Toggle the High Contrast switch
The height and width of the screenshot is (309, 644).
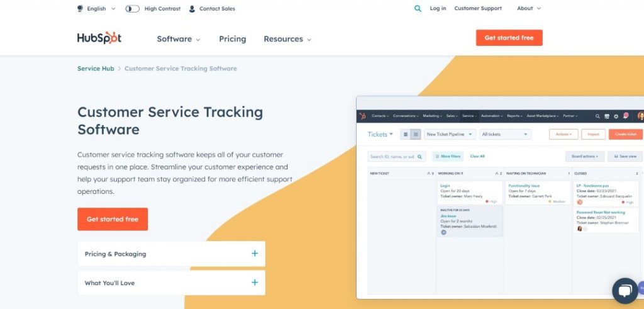click(132, 9)
